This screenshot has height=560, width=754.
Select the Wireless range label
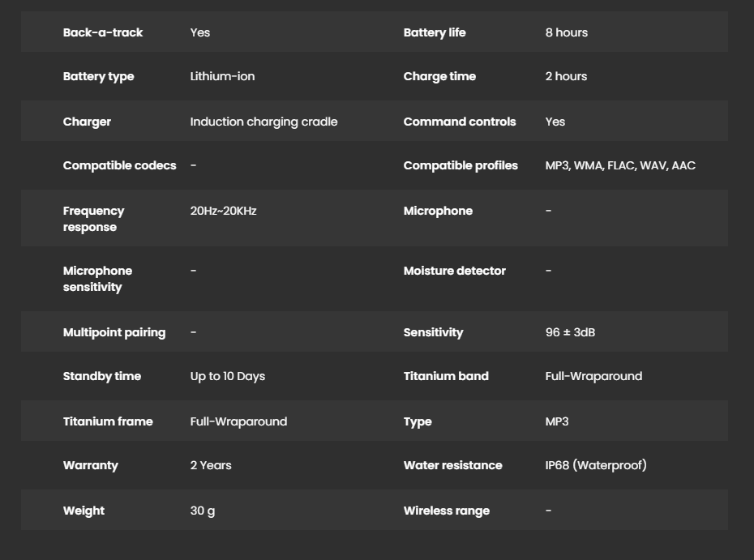coord(446,511)
